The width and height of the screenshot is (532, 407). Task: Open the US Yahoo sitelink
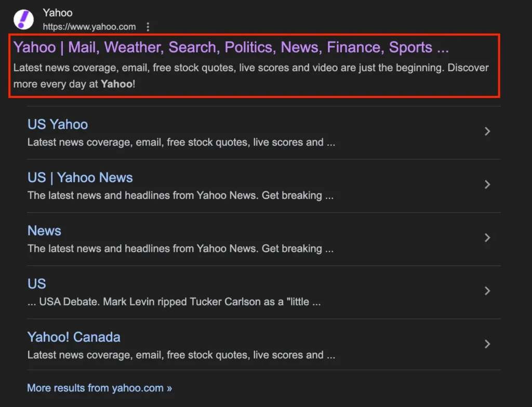click(x=58, y=125)
